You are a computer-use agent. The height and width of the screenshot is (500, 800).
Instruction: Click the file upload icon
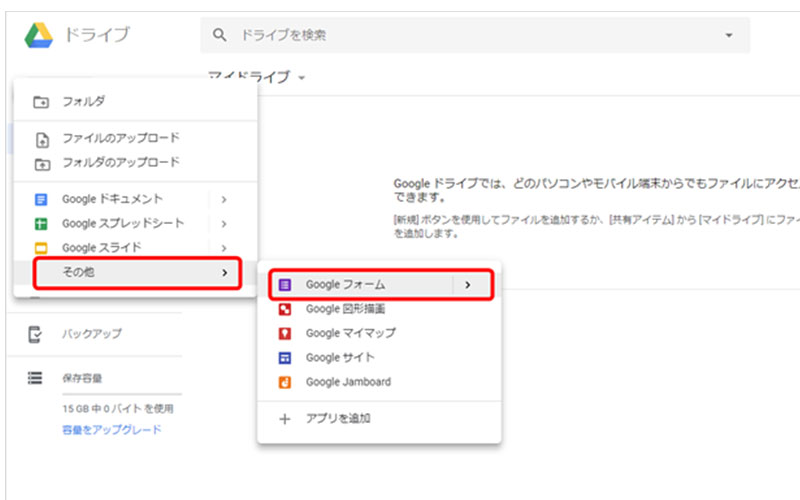[x=42, y=139]
